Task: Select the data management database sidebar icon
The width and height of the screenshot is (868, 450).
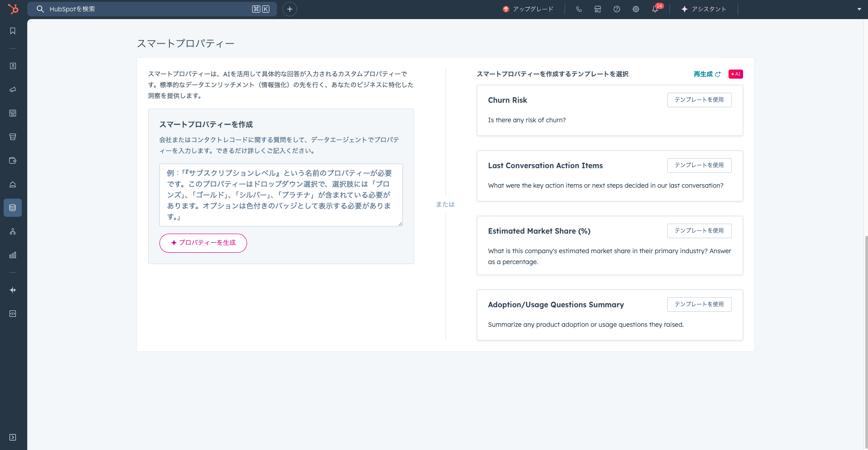Action: [x=13, y=208]
